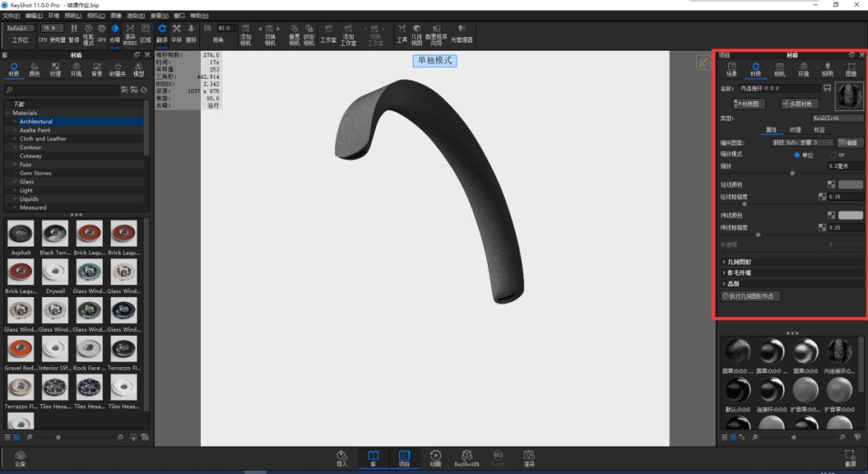This screenshot has width=868, height=474.
Task: Open the 光管理器 light manager icon
Action: pyautogui.click(x=461, y=33)
